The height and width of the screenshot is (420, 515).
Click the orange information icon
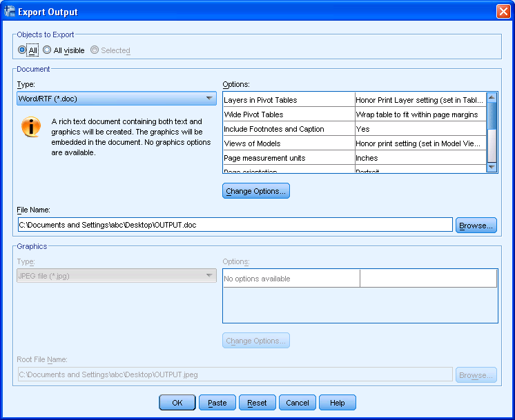31,127
